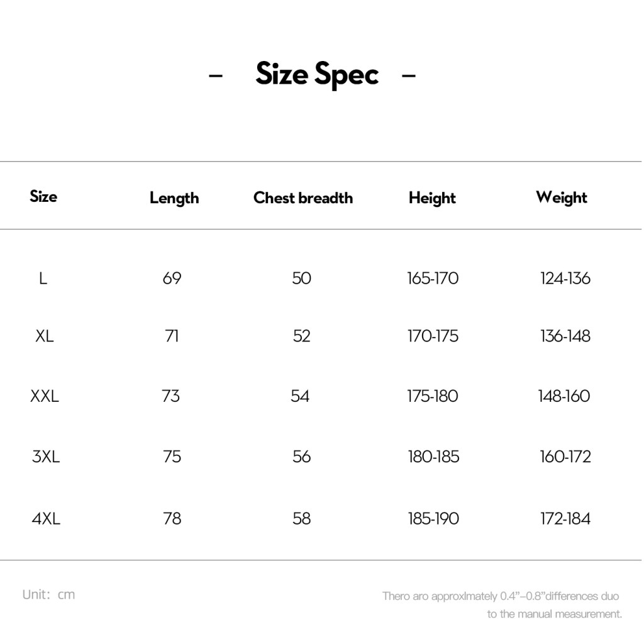Select the XL size row label
Image resolution: width=644 pixels, height=644 pixels.
[45, 336]
